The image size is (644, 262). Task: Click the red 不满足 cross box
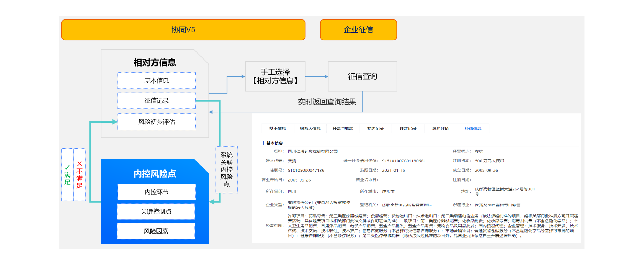[x=80, y=175]
